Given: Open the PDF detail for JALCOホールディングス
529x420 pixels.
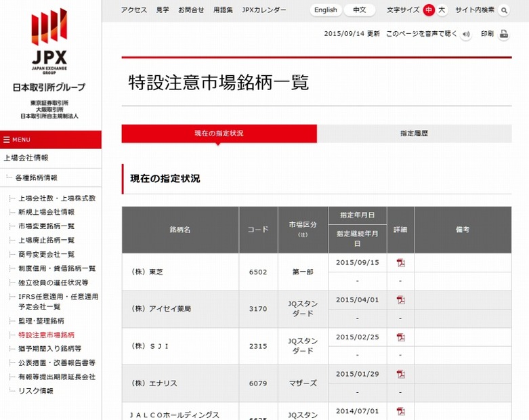Looking at the screenshot, I should [x=400, y=411].
